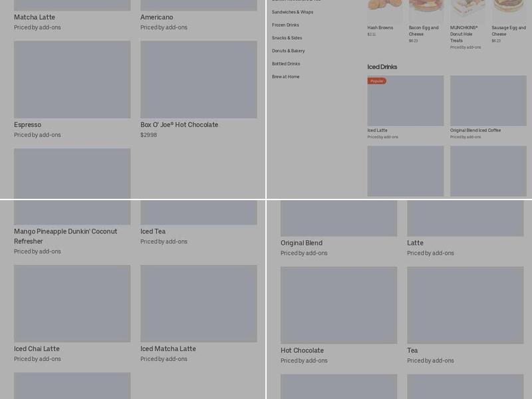Click the Hash Browns item photo

pyautogui.click(x=385, y=11)
